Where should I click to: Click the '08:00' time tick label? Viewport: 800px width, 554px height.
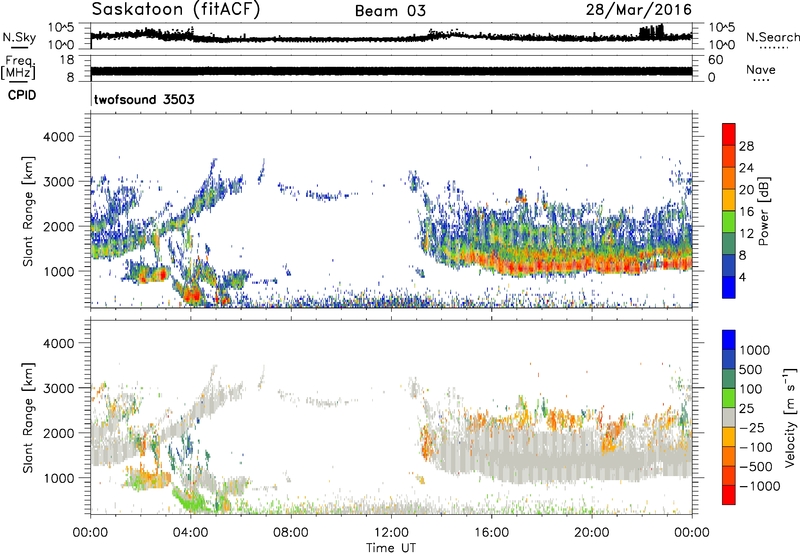click(291, 533)
